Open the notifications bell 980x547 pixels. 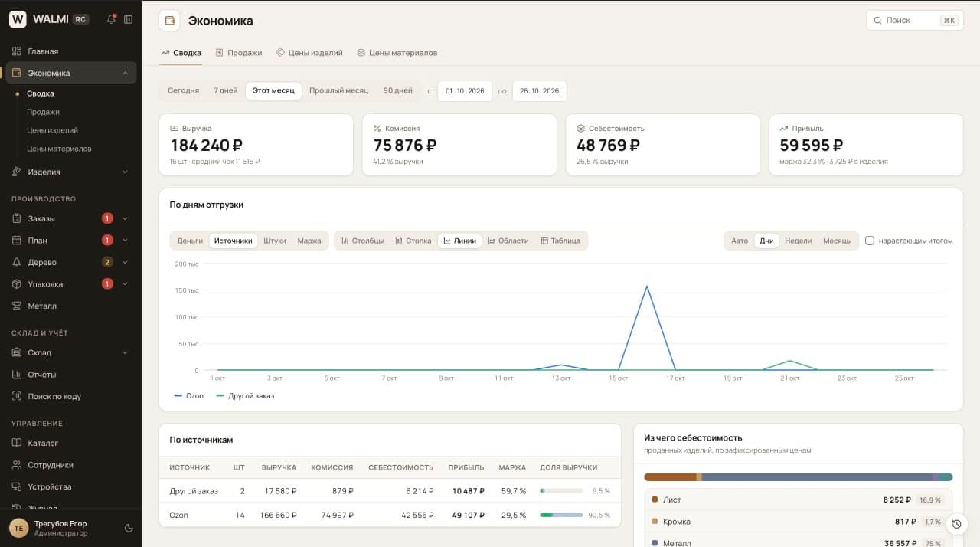point(112,19)
